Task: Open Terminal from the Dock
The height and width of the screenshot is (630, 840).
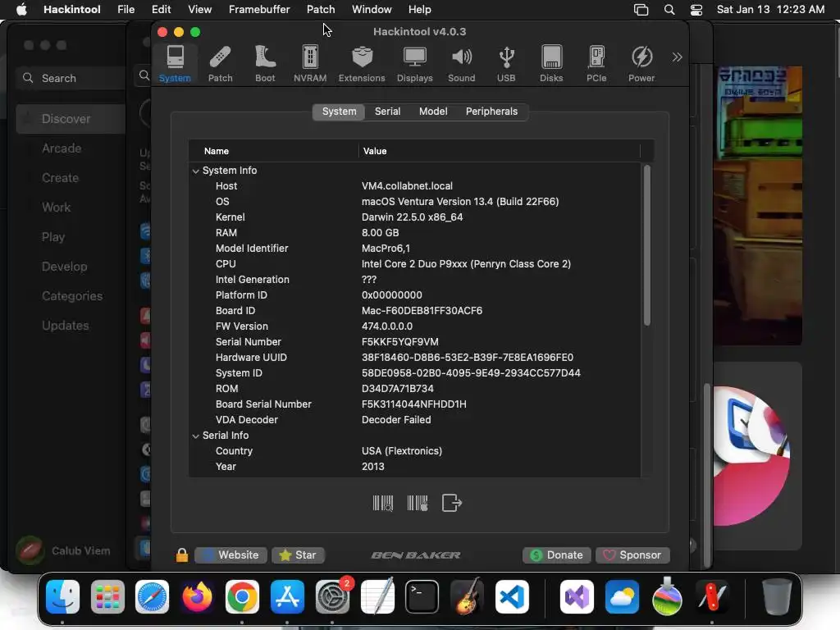Action: 422,597
